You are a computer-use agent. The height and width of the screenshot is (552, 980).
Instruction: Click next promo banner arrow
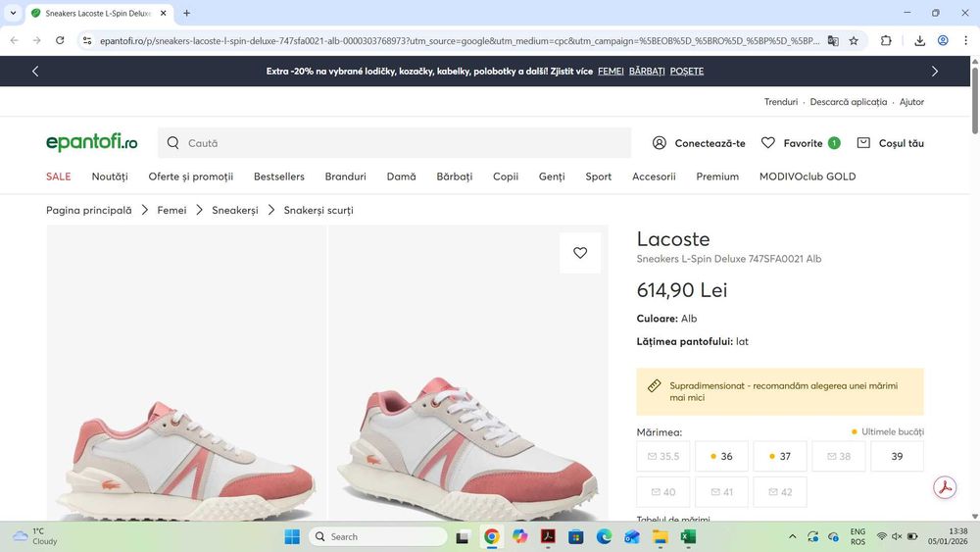(x=935, y=72)
